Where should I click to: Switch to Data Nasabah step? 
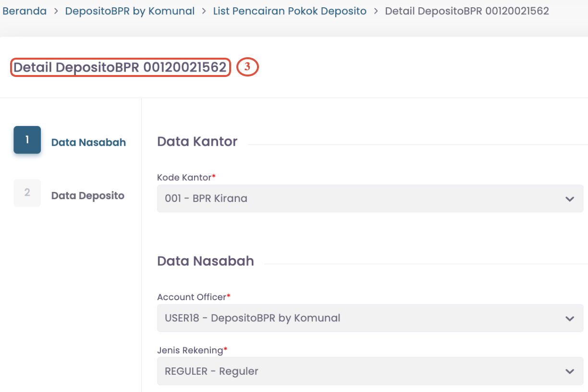click(88, 142)
